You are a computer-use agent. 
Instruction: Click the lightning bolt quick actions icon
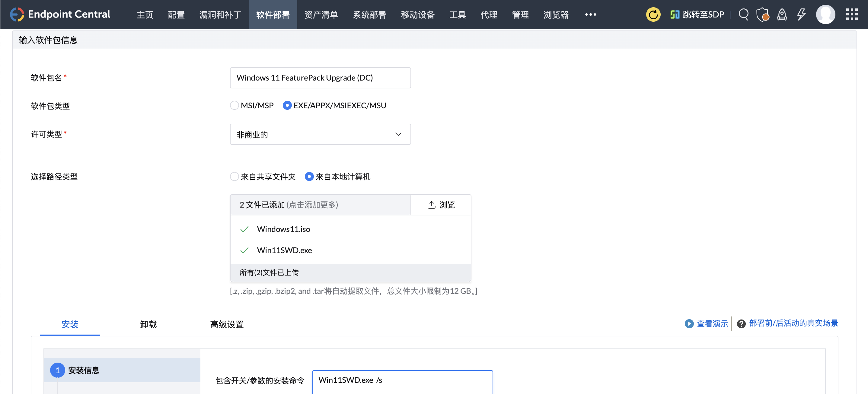[801, 14]
